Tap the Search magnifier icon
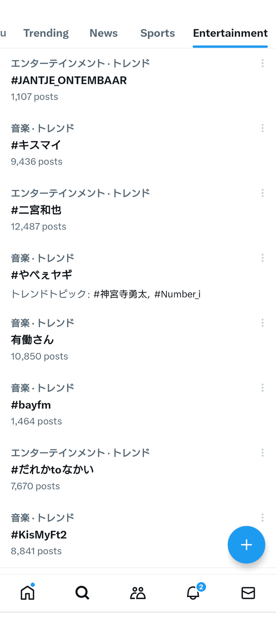Screen dimensions: 276x644 (82, 593)
